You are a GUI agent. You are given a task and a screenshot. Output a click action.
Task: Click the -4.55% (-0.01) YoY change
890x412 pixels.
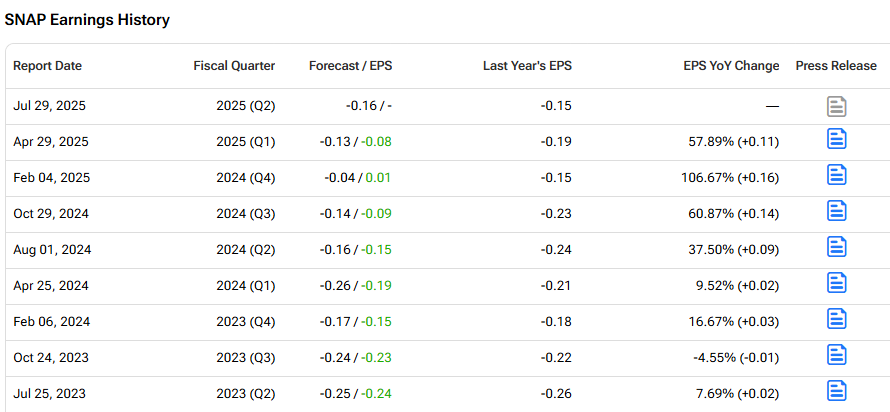click(736, 358)
